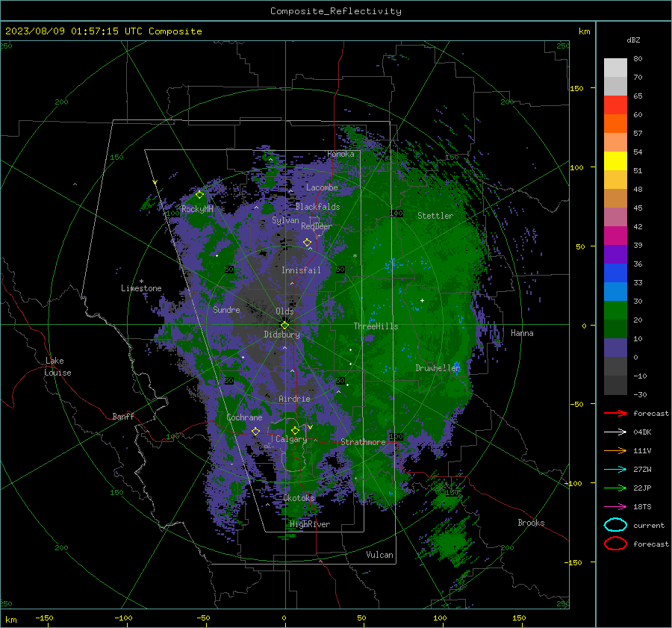Click the yellow diamond marker below Cochrane

(x=255, y=431)
